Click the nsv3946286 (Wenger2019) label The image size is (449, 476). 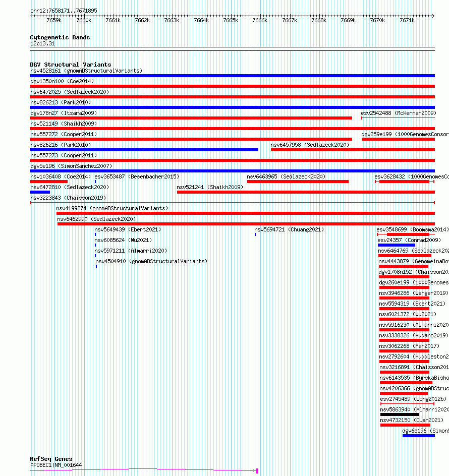pos(414,293)
